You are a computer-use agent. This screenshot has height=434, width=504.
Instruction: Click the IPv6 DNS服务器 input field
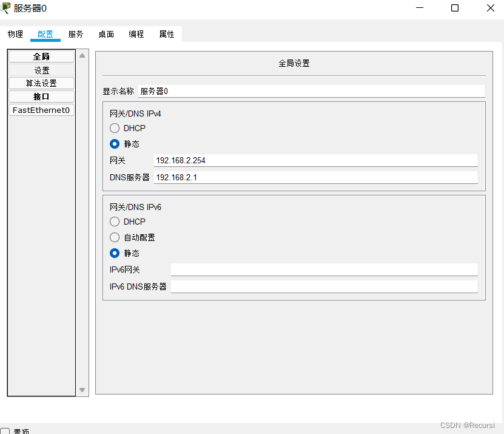[324, 287]
